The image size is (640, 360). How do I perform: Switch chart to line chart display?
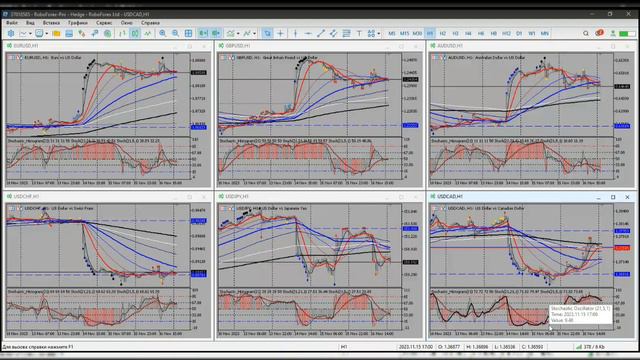(x=148, y=33)
